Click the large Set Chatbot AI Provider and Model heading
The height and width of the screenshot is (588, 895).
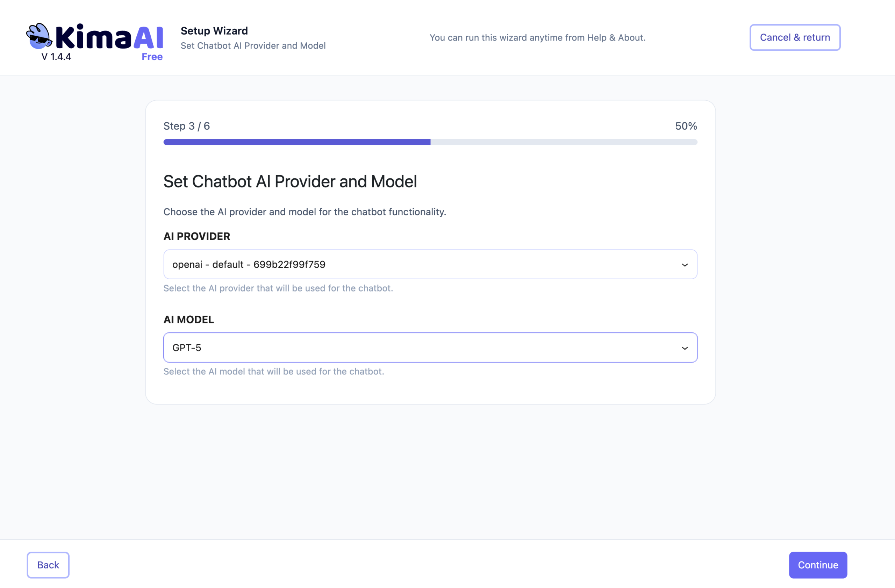click(x=290, y=181)
